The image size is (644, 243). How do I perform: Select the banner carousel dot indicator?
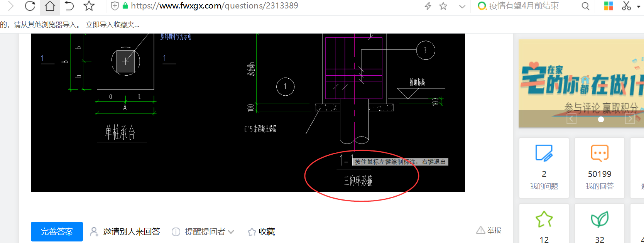coord(601,120)
